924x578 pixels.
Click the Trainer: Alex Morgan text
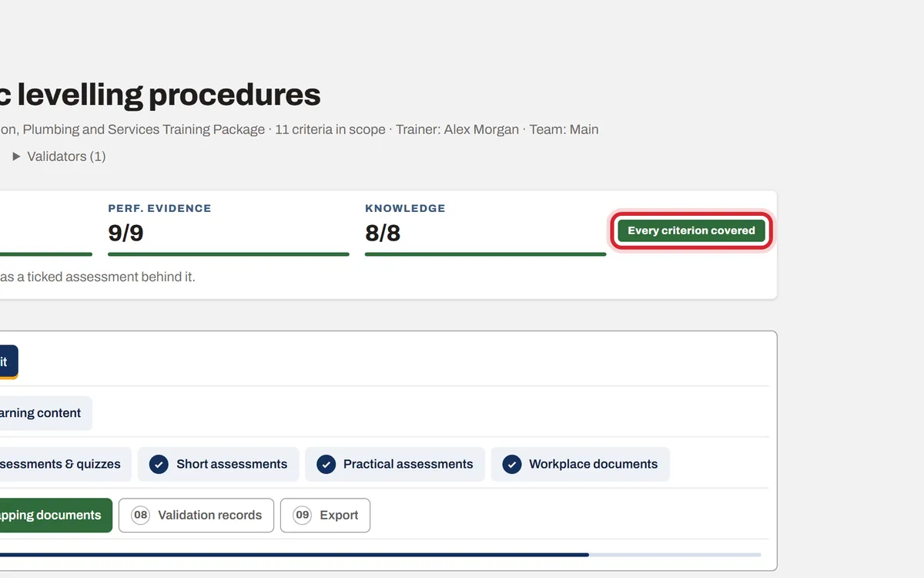coord(457,129)
